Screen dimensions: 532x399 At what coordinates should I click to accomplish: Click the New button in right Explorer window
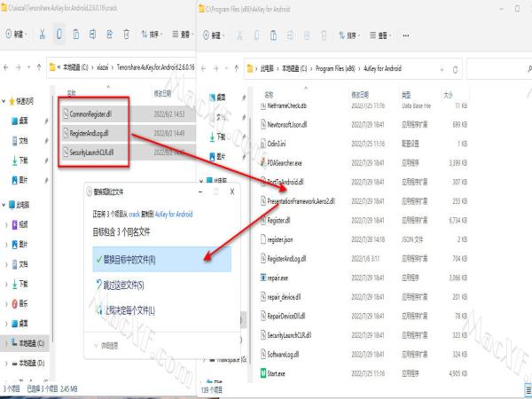[x=214, y=35]
